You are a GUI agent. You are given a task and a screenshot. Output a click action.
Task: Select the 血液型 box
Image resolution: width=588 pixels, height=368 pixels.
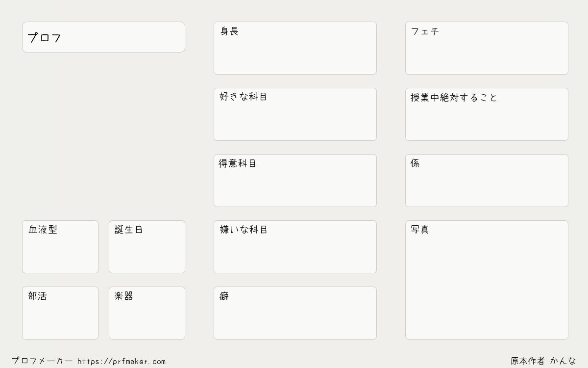coord(60,247)
